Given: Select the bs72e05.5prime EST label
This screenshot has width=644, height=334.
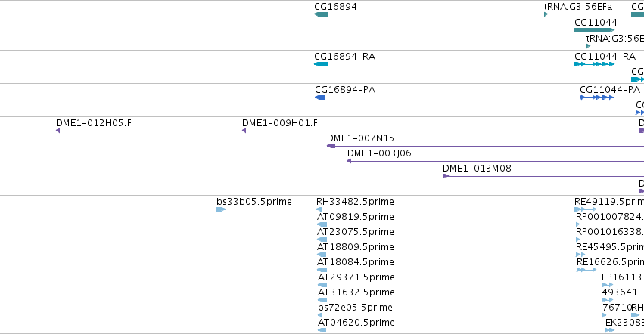Looking at the screenshot, I should [x=355, y=308].
